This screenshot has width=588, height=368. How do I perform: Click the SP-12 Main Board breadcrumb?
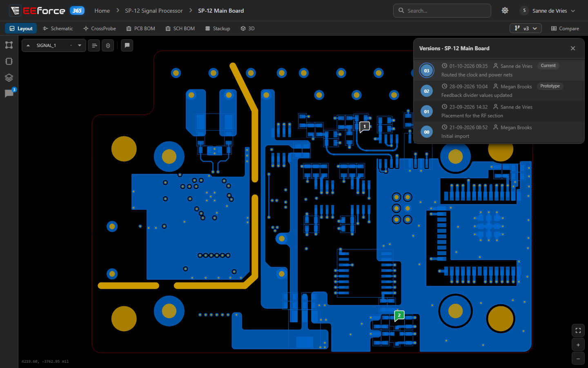tap(221, 11)
